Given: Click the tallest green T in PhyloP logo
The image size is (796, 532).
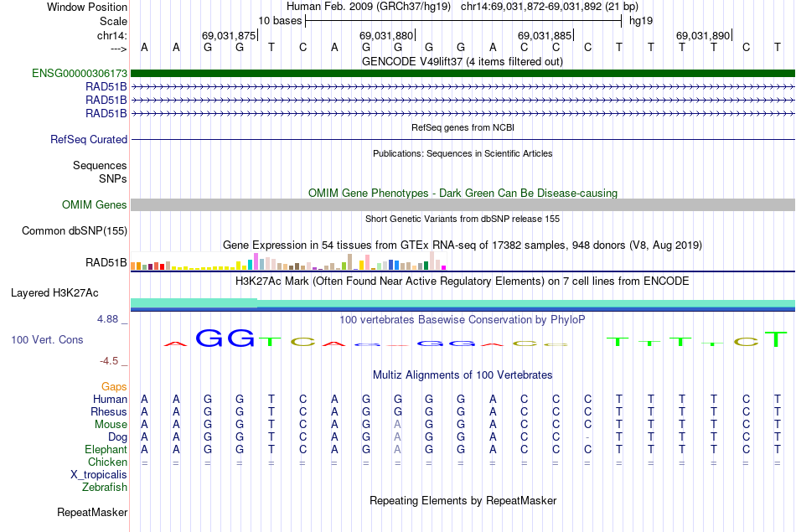Looking at the screenshot, I should (776, 338).
